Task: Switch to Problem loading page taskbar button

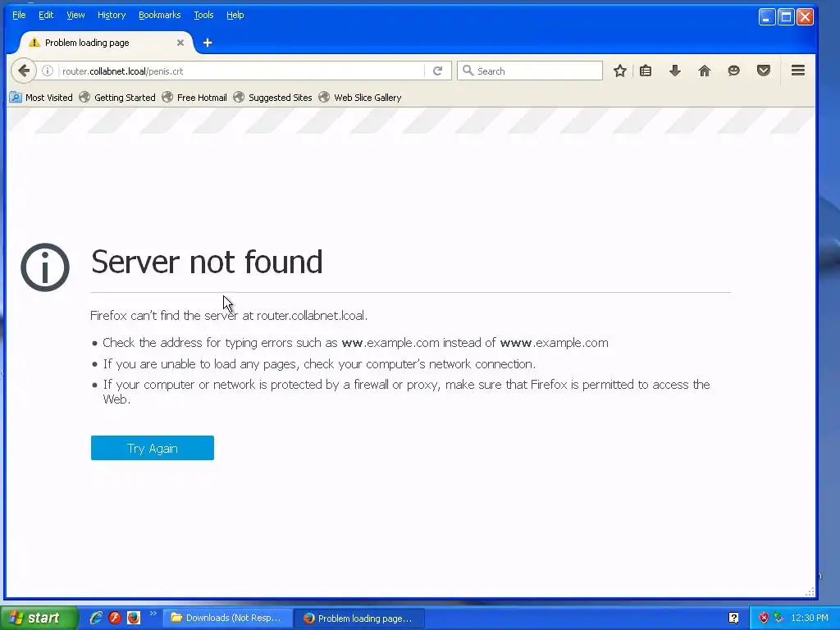Action: [x=359, y=619]
